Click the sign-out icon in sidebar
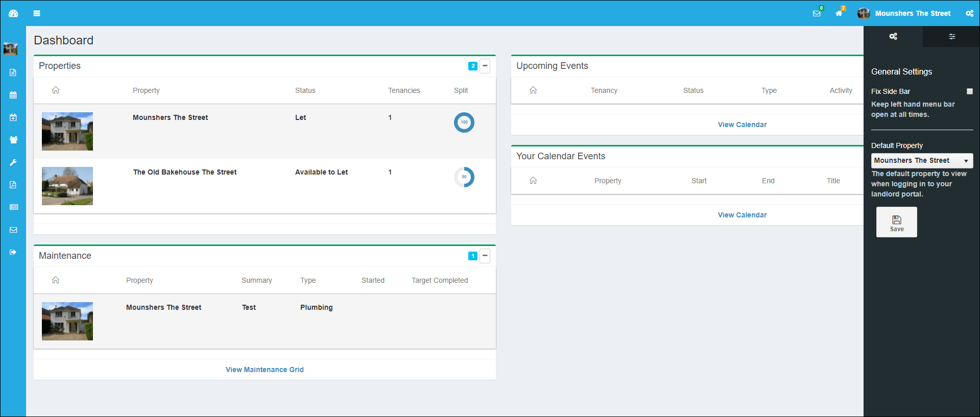Image resolution: width=980 pixels, height=417 pixels. coord(13,252)
